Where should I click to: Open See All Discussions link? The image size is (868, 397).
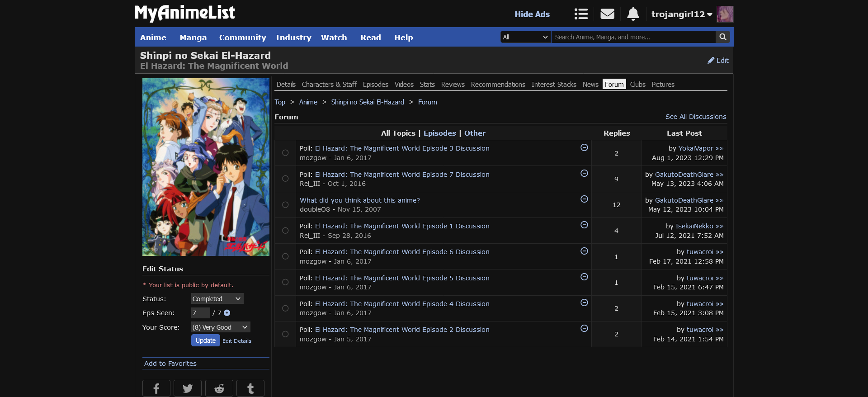click(696, 117)
